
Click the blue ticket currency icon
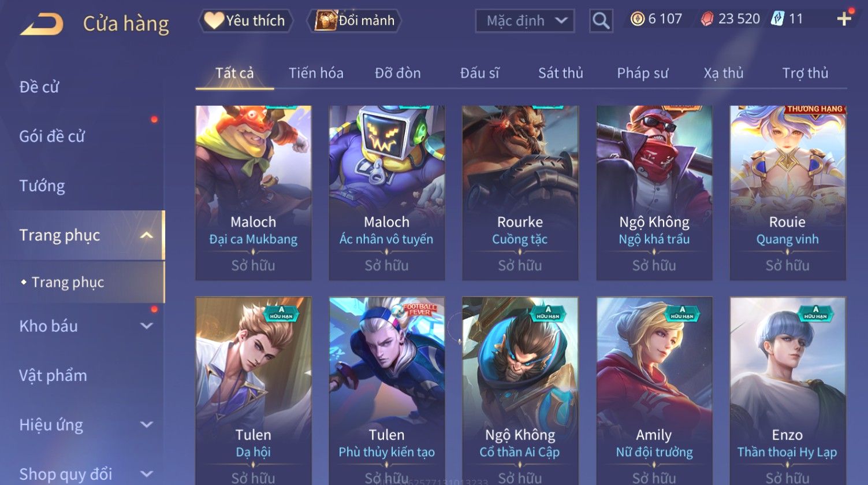click(x=777, y=19)
